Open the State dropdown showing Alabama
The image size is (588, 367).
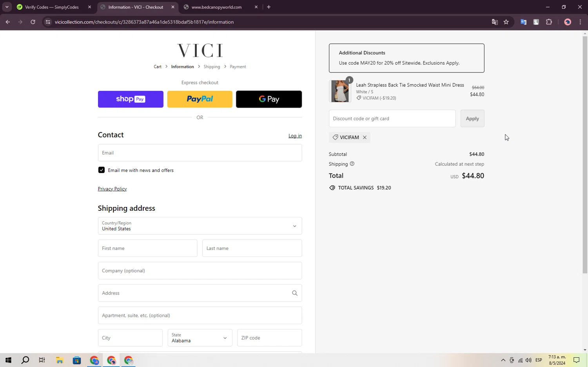(200, 338)
